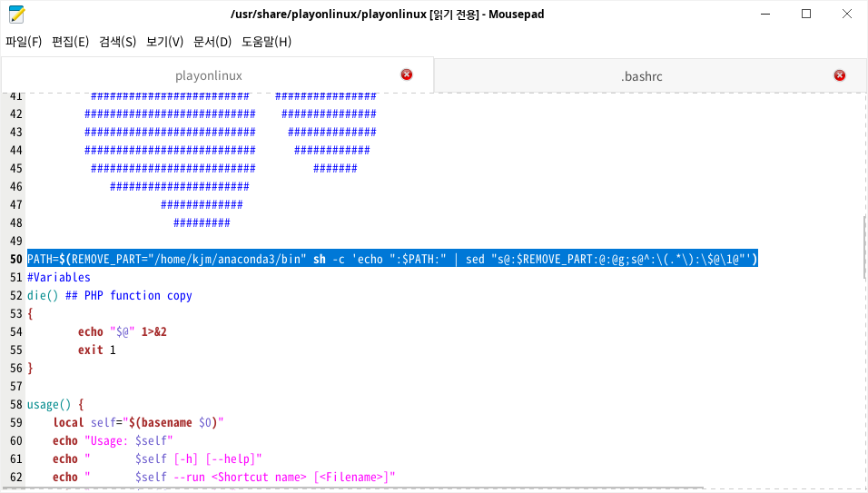
Task: Switch to the .bashrc tab
Action: click(x=642, y=75)
